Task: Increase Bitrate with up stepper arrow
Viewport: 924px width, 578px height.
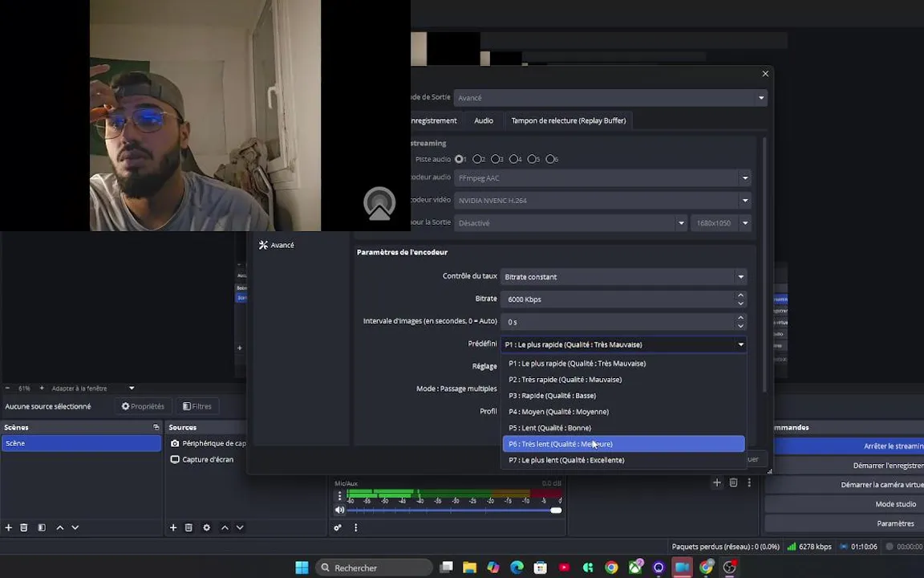Action: [x=741, y=295]
